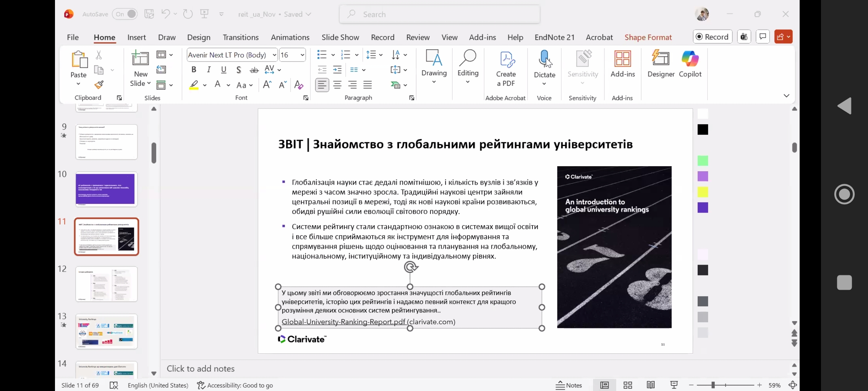Image resolution: width=868 pixels, height=391 pixels.
Task: Open Reading View from status bar
Action: [x=651, y=385]
